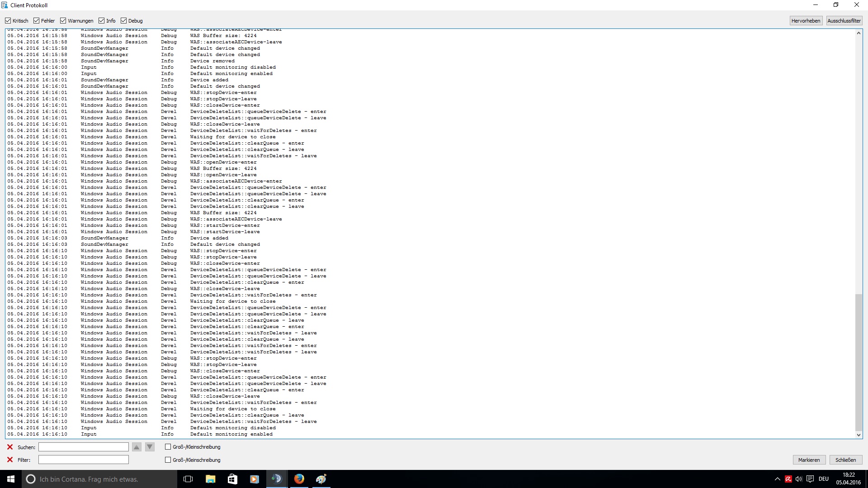Jump to previous search result arrow
The height and width of the screenshot is (488, 868).
137,447
